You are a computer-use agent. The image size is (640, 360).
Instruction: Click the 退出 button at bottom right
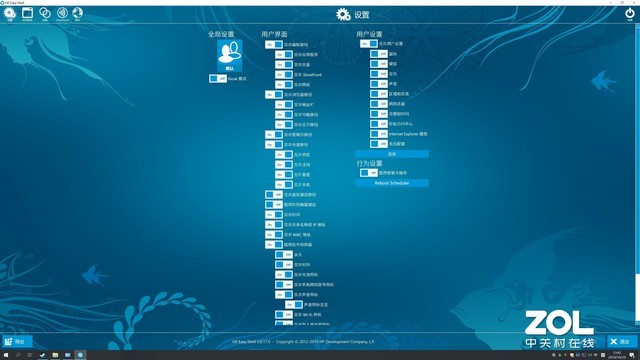coord(622,342)
